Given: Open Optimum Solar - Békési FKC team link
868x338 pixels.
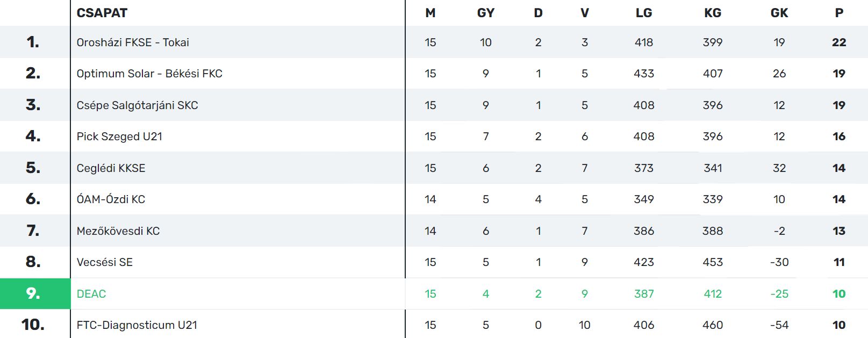Looking at the screenshot, I should (x=149, y=74).
